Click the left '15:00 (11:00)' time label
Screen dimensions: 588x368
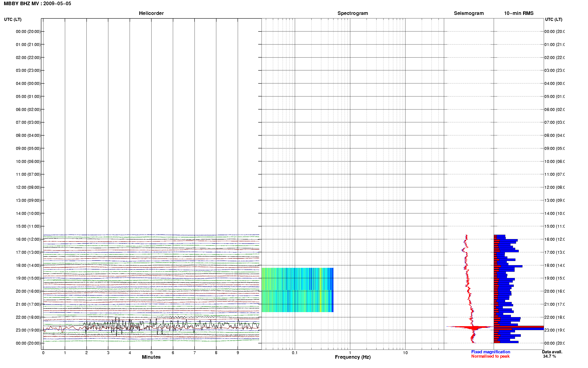click(x=28, y=226)
